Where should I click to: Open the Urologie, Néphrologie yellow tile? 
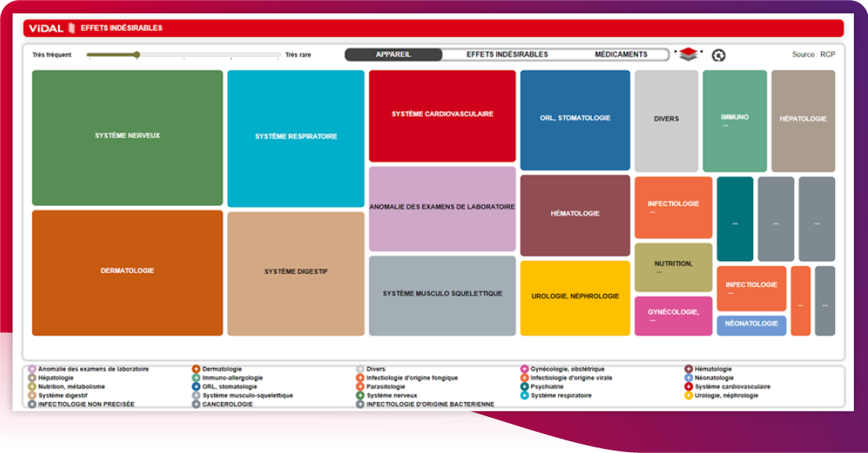(575, 297)
